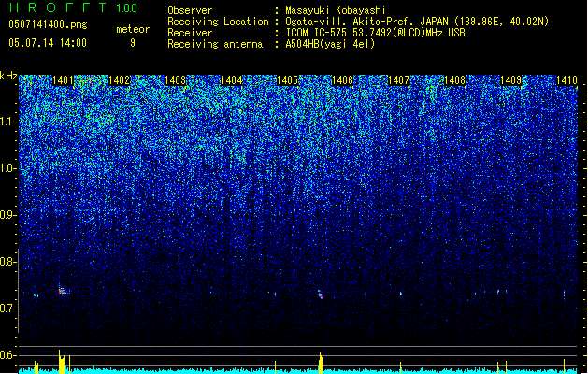Click the receiver ICOM IC-575 text

pos(375,33)
